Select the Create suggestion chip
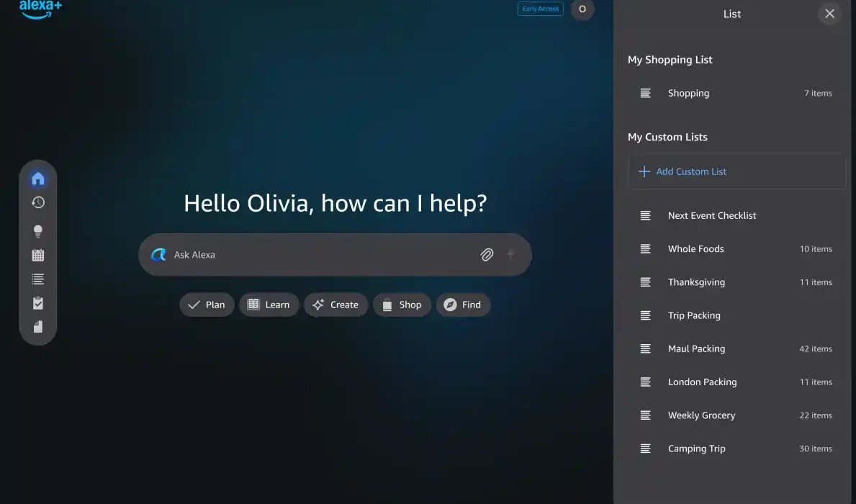 [x=335, y=305]
